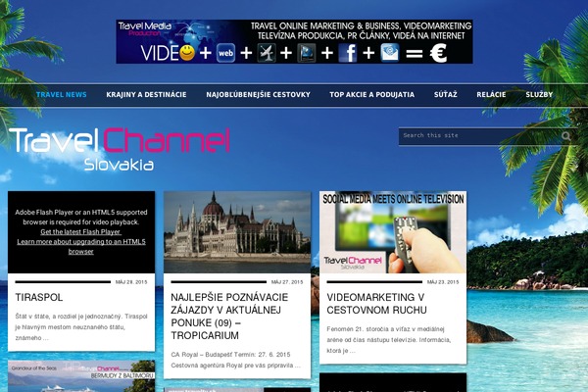Open Krajiny a destinácie menu
This screenshot has height=392, width=588.
[146, 94]
